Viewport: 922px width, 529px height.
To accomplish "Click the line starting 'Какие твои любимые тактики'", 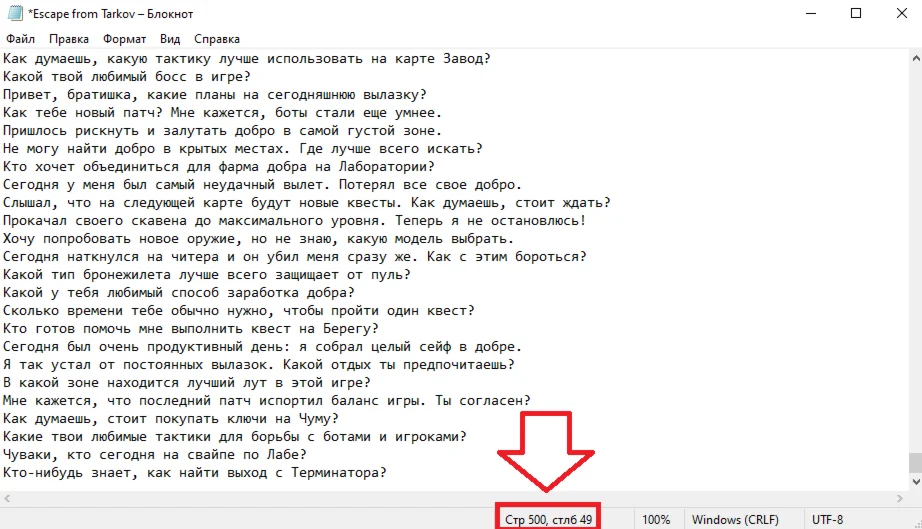I will click(x=235, y=437).
